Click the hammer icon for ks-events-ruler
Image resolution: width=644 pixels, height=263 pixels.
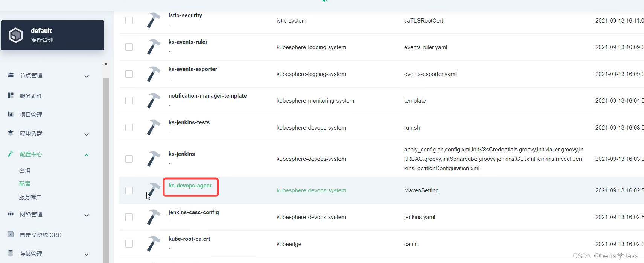(x=153, y=47)
